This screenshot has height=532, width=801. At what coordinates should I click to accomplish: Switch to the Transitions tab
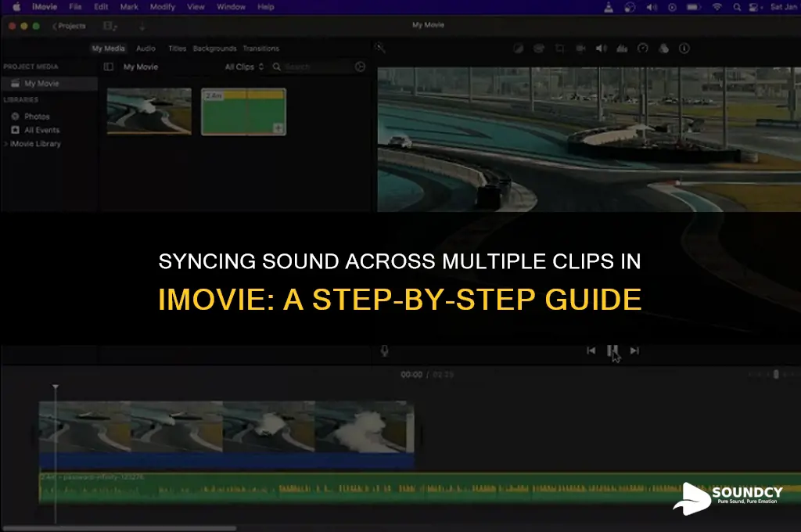click(x=261, y=49)
